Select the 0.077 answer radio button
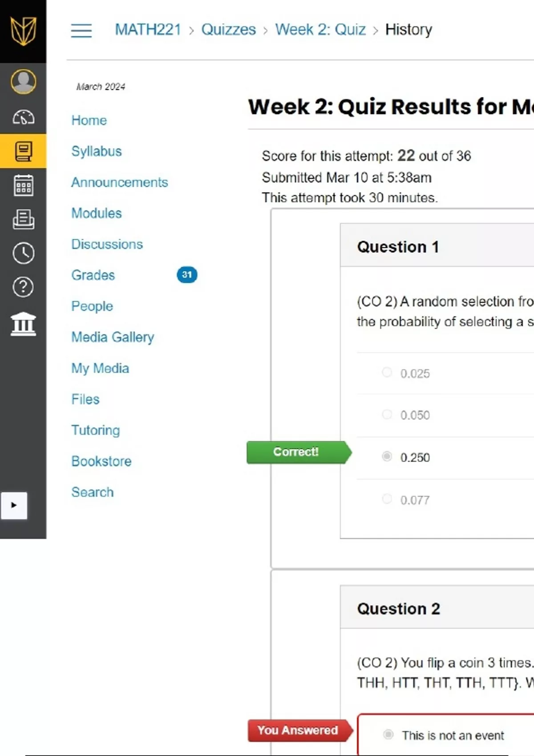Screen dimensions: 534x756 coord(387,499)
